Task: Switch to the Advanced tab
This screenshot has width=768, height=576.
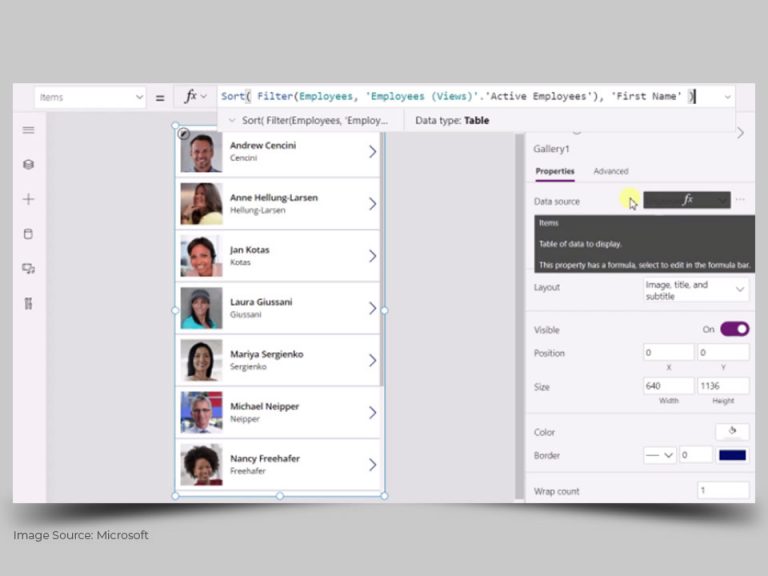Action: (x=611, y=171)
